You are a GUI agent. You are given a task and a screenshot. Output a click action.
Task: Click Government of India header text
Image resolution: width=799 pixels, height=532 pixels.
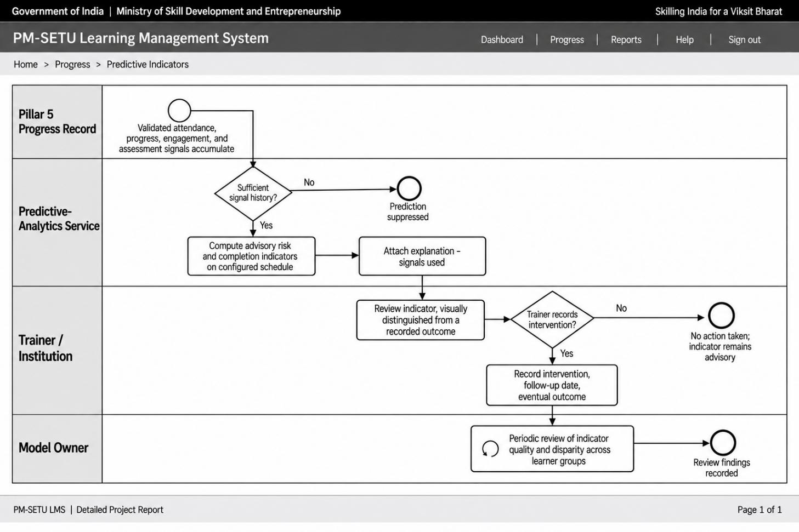[x=58, y=11]
